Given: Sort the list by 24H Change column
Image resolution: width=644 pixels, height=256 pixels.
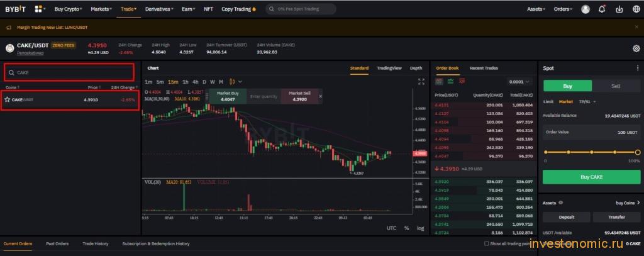Looking at the screenshot, I should click(x=124, y=87).
